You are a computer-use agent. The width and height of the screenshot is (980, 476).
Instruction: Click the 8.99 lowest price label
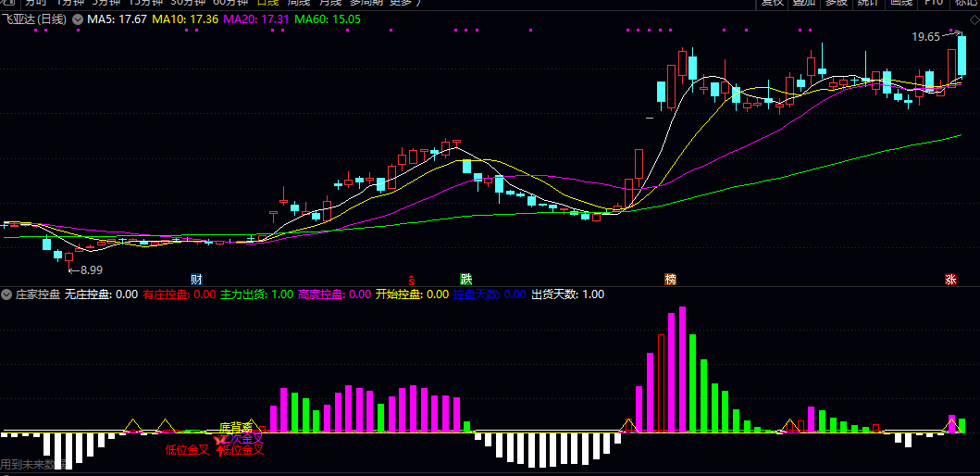coord(91,269)
